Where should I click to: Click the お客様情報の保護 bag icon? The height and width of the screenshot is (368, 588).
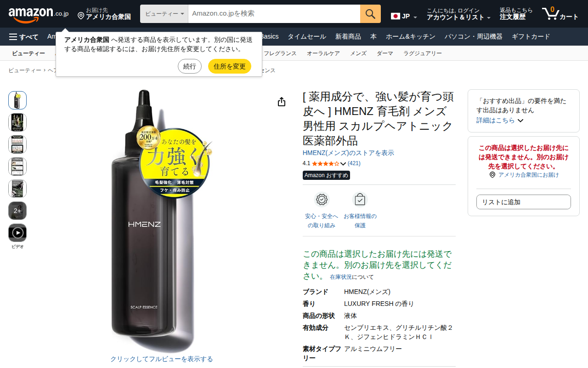360,200
